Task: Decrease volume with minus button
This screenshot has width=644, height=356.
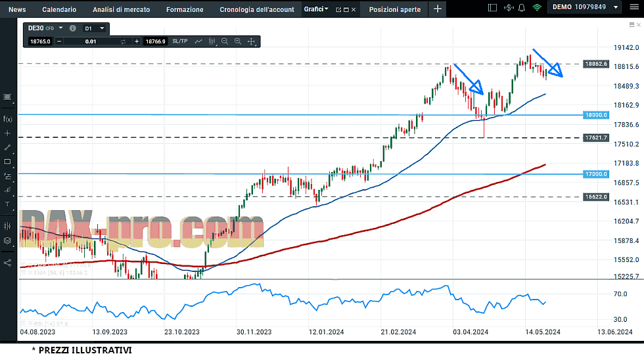Action: click(58, 41)
